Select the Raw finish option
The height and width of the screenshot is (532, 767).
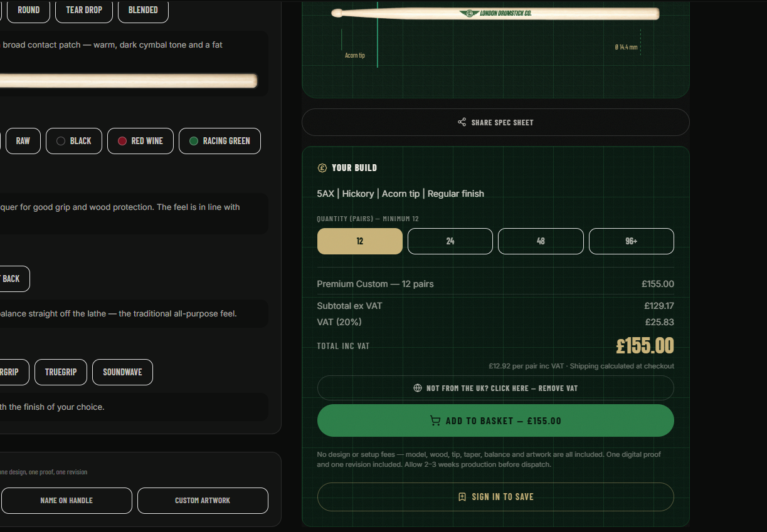tap(23, 141)
